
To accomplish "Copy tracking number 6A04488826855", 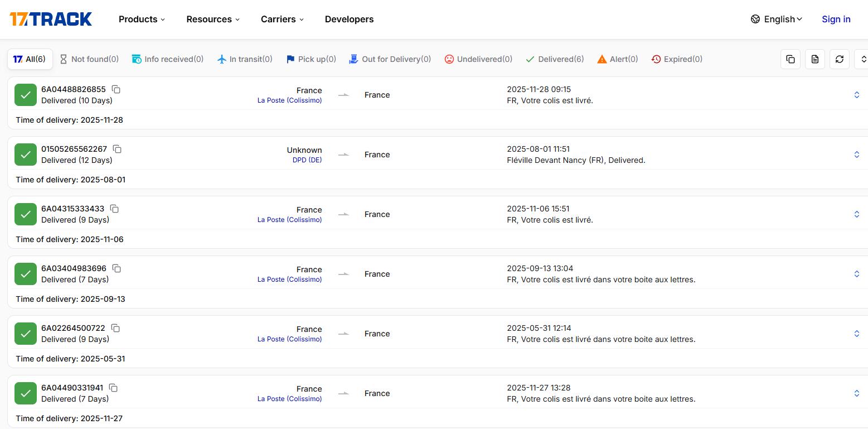I will point(116,89).
